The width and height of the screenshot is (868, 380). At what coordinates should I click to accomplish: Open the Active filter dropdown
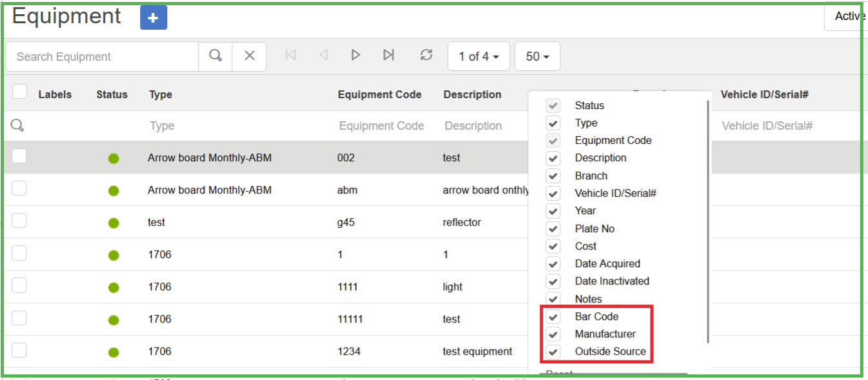click(849, 17)
